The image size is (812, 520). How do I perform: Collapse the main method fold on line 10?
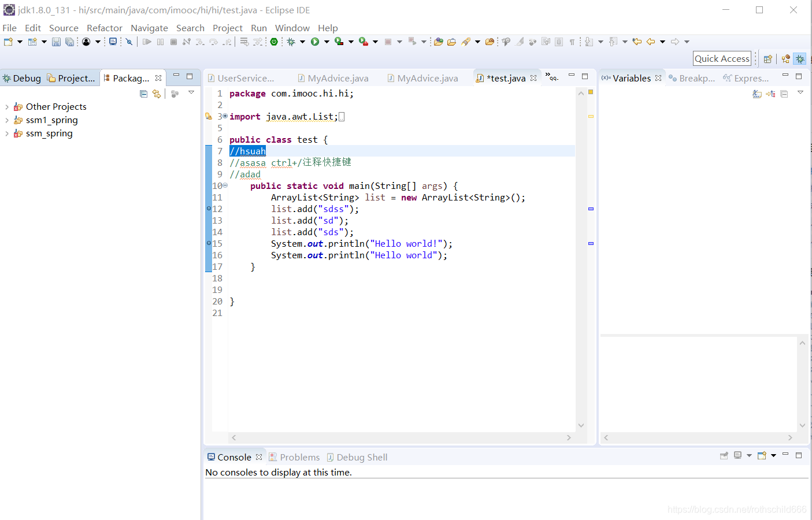(x=225, y=185)
